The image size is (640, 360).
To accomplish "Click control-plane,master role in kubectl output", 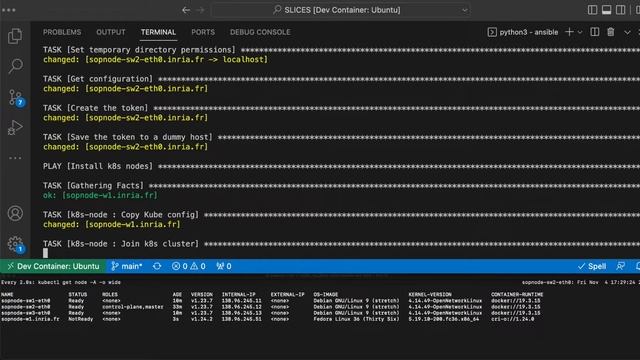I will coord(133,307).
